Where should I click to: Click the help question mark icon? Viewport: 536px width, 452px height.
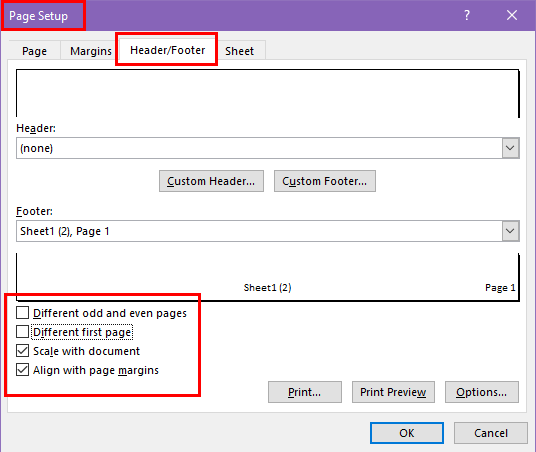tap(467, 15)
